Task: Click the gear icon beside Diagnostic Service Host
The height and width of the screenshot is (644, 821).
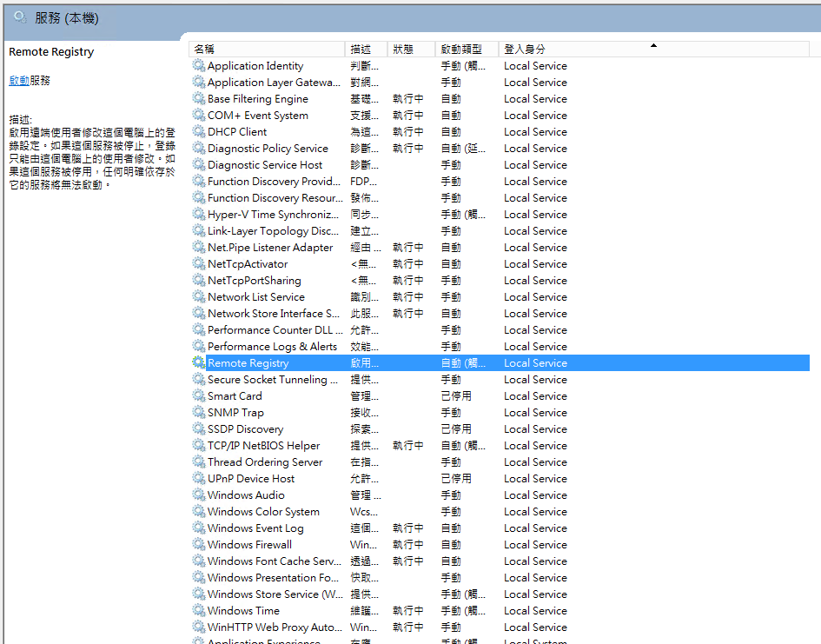Action: click(198, 164)
